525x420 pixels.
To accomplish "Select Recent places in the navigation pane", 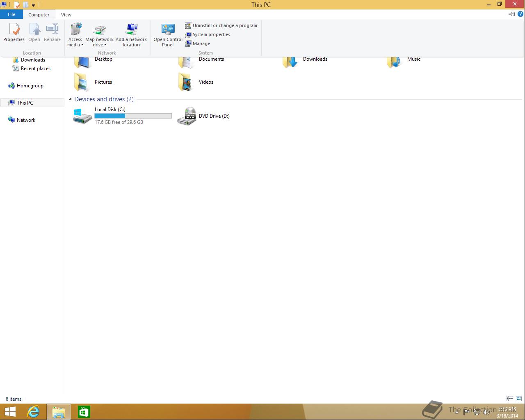I will [x=31, y=68].
